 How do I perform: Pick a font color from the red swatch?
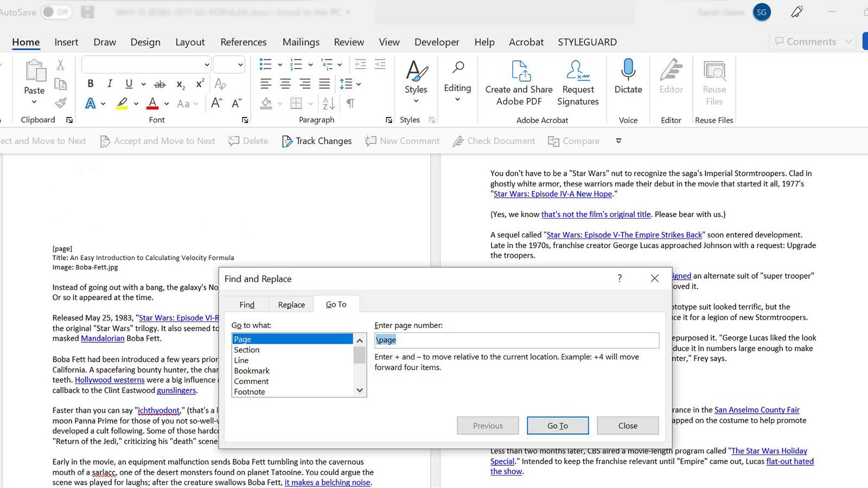coord(152,103)
